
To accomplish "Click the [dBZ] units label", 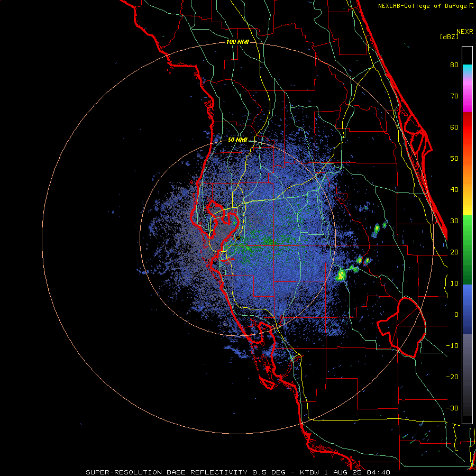I will [x=449, y=36].
